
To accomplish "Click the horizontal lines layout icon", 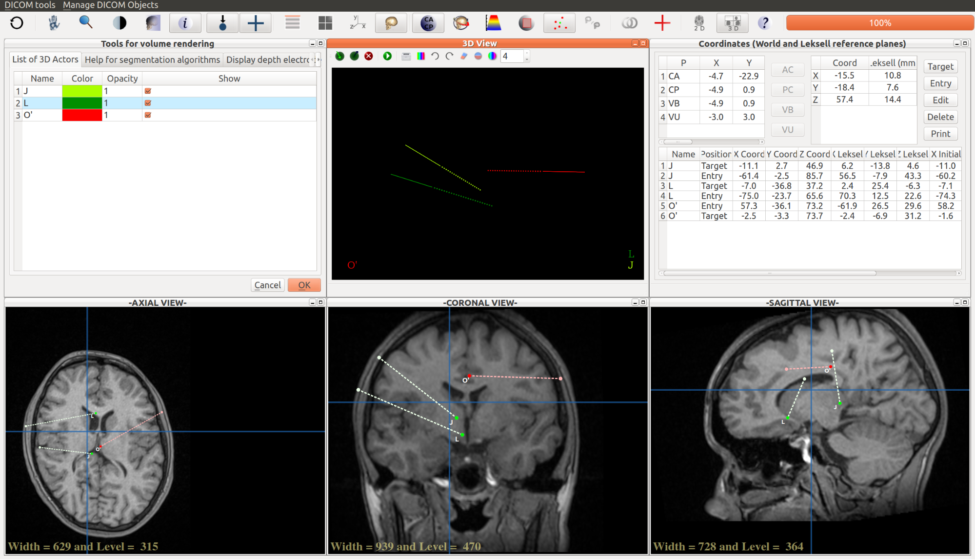I will [293, 23].
